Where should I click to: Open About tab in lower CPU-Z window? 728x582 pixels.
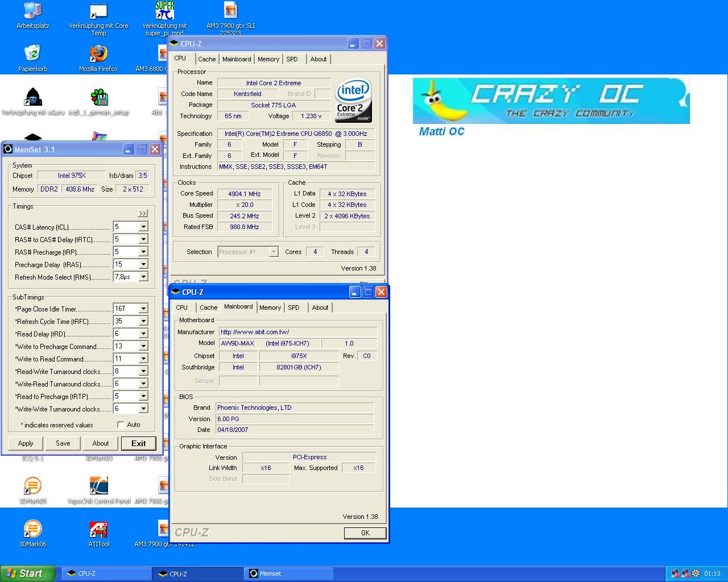pyautogui.click(x=320, y=307)
